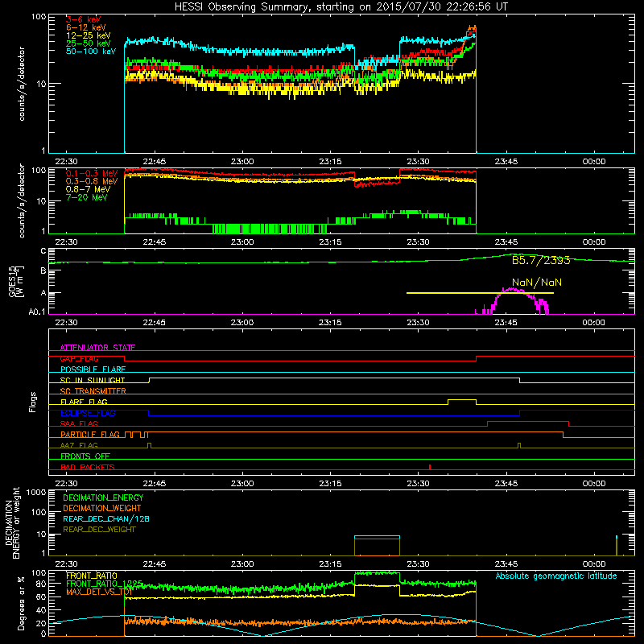Click the decimation spike after 00:00
This screenshot has width=644, height=644.
(x=617, y=546)
